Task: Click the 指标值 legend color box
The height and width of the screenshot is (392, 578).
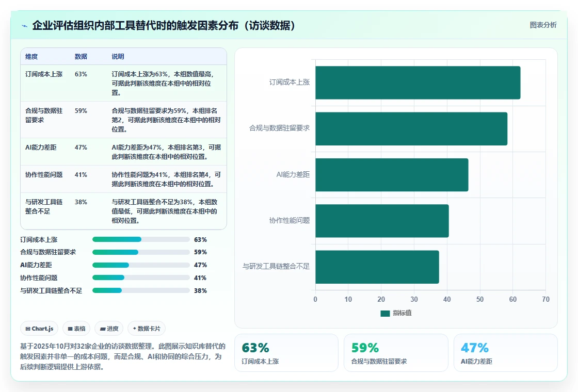Action: click(x=385, y=313)
